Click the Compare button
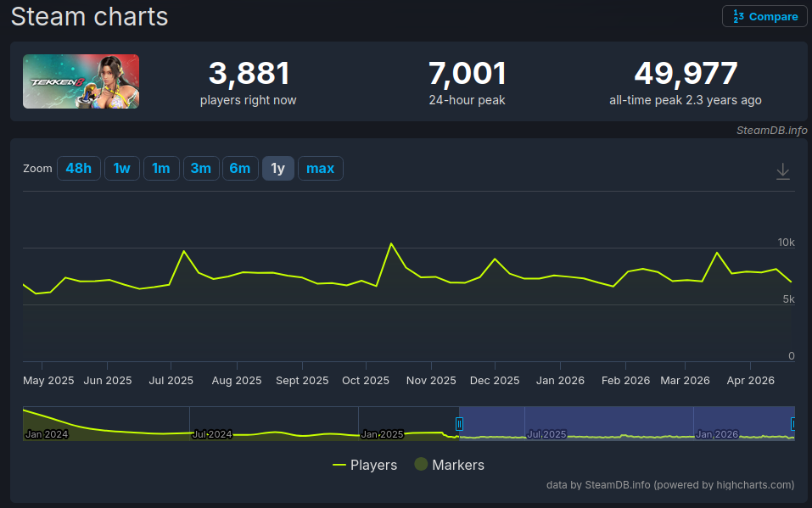This screenshot has width=812, height=508. point(764,17)
